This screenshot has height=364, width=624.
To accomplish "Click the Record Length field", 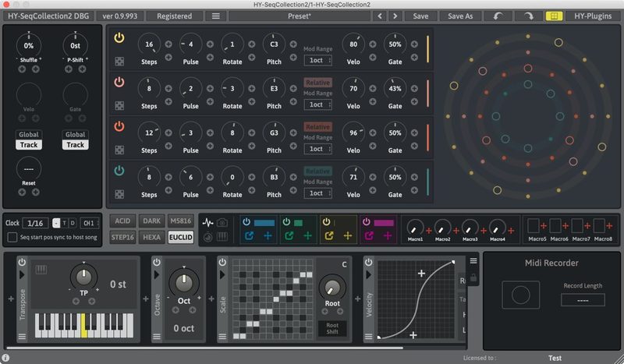I will [583, 300].
